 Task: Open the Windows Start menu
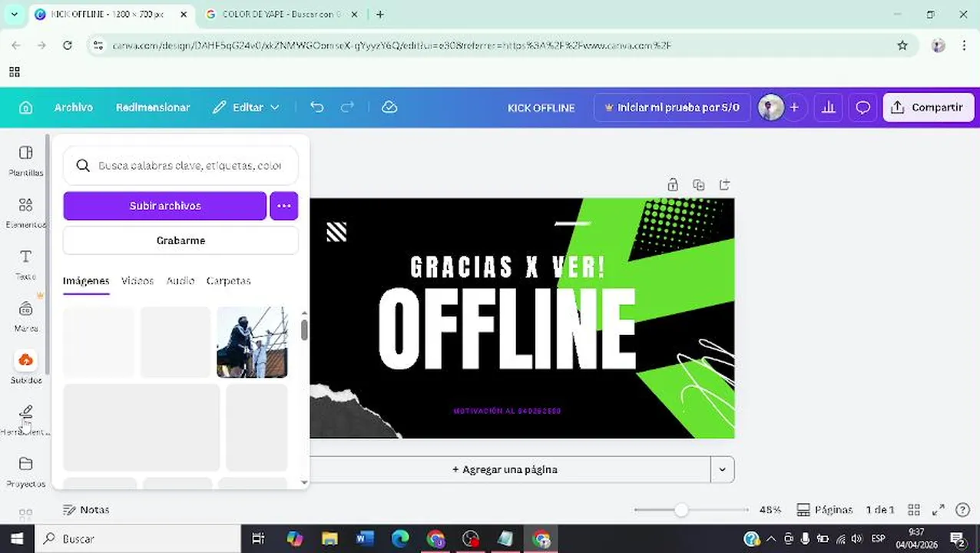point(17,539)
